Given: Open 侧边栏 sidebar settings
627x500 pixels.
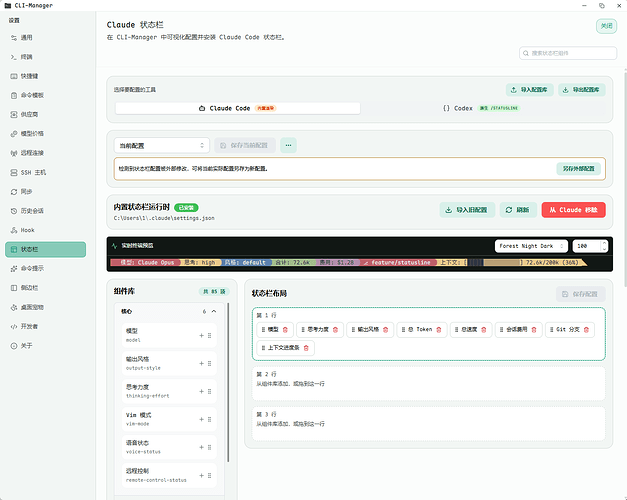Looking at the screenshot, I should [x=45, y=288].
